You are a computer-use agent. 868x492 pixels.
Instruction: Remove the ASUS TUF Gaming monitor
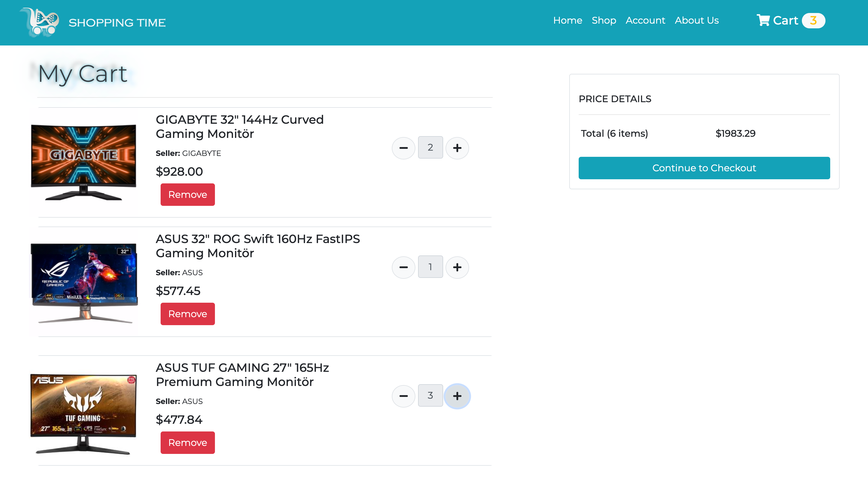pyautogui.click(x=187, y=443)
